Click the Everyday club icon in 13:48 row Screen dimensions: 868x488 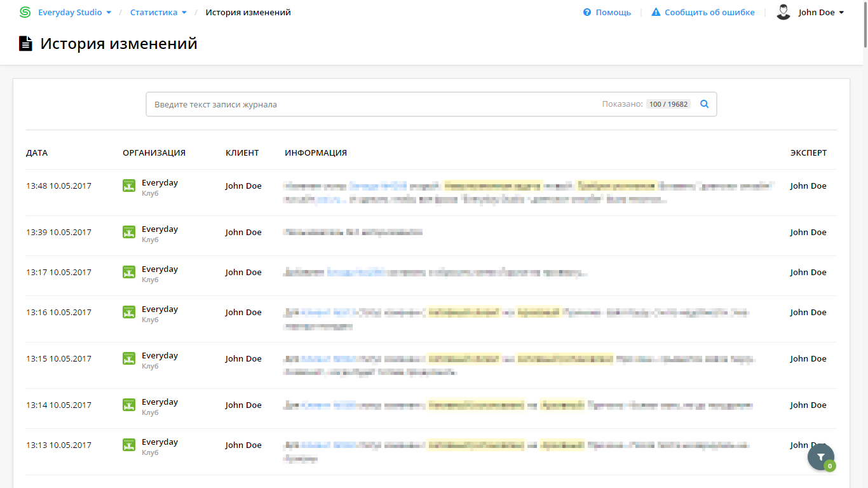click(129, 186)
